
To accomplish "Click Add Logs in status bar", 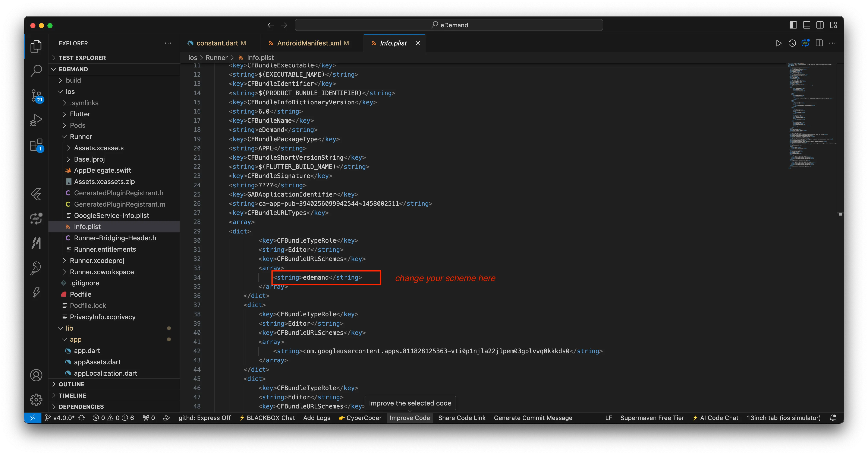I will pyautogui.click(x=316, y=418).
